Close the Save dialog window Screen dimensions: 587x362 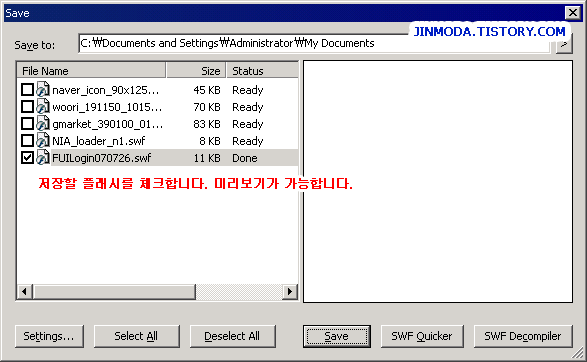tap(573, 13)
